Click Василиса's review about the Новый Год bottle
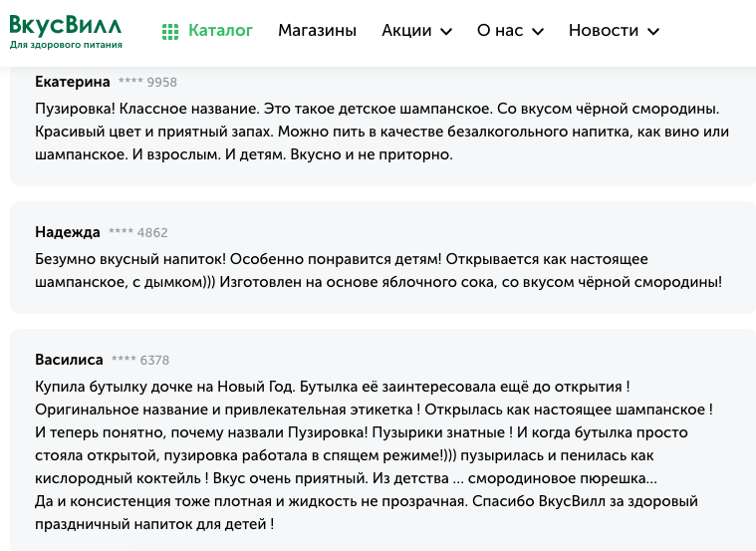 (374, 455)
